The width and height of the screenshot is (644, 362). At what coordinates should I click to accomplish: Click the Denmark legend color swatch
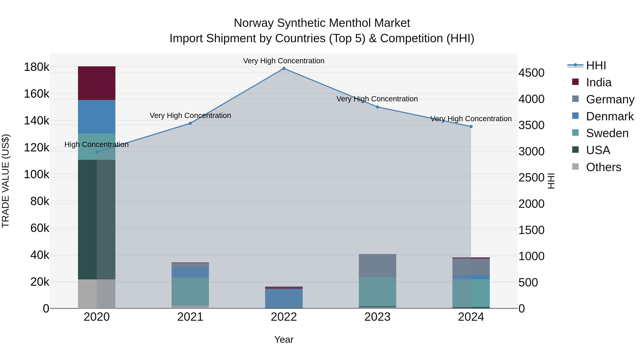coord(575,116)
